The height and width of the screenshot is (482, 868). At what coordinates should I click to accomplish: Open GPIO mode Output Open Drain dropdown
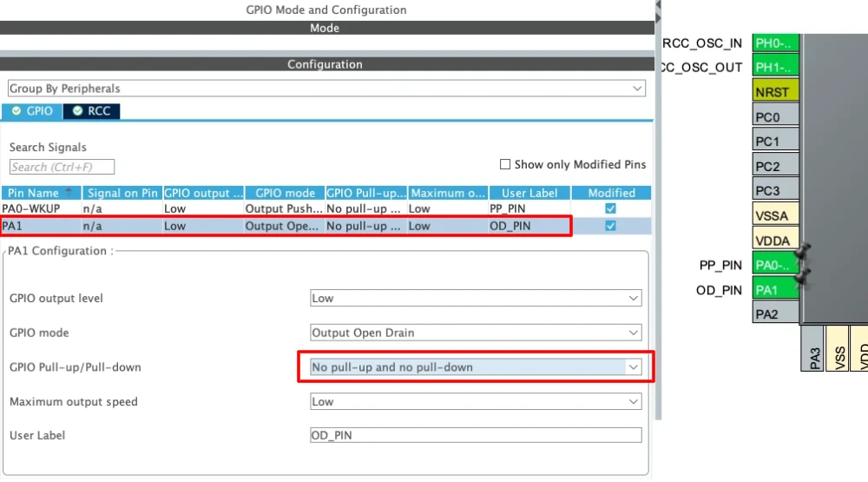pos(476,333)
